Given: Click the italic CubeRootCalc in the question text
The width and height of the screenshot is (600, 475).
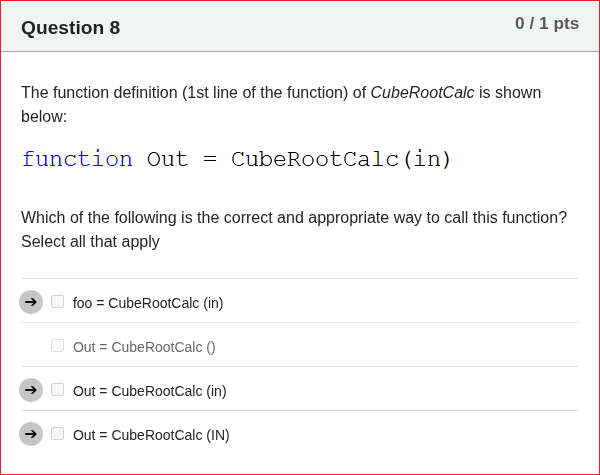Looking at the screenshot, I should click(422, 93).
